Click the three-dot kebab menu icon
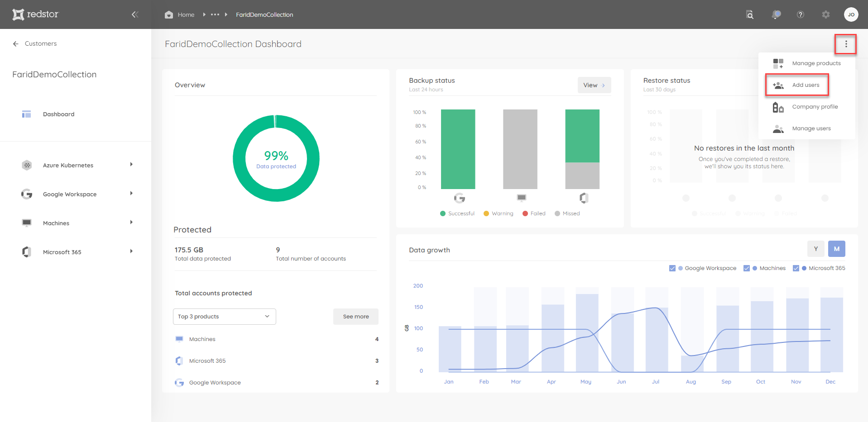 [x=846, y=44]
